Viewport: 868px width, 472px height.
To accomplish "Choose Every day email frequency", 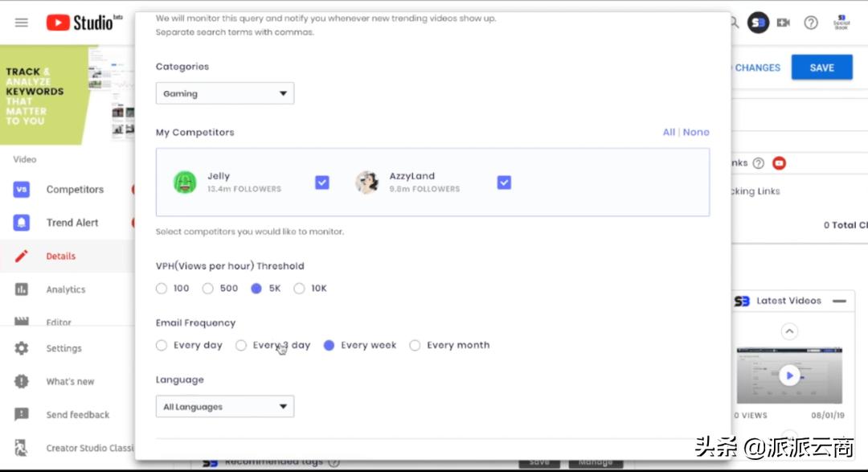I will pyautogui.click(x=161, y=345).
